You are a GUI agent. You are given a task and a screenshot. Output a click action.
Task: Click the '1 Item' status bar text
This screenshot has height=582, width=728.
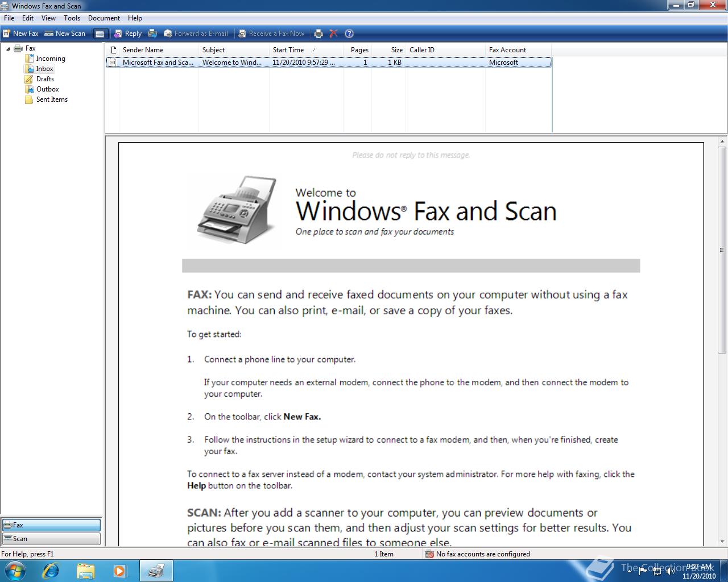[384, 554]
